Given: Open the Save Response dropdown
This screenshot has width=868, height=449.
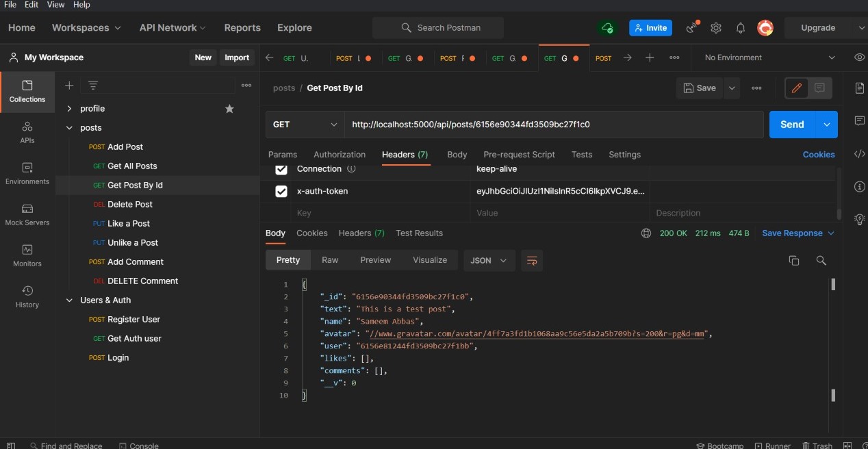Looking at the screenshot, I should 798,233.
